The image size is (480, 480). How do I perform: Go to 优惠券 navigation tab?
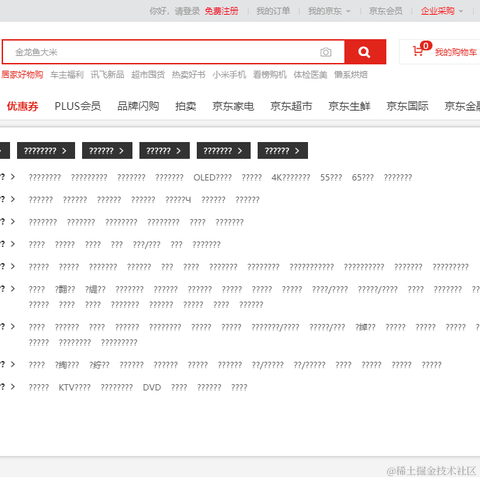[x=22, y=106]
